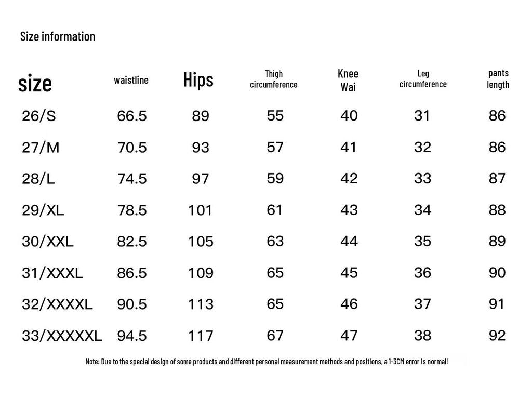Select the 30/XXL size row label

[x=48, y=242]
